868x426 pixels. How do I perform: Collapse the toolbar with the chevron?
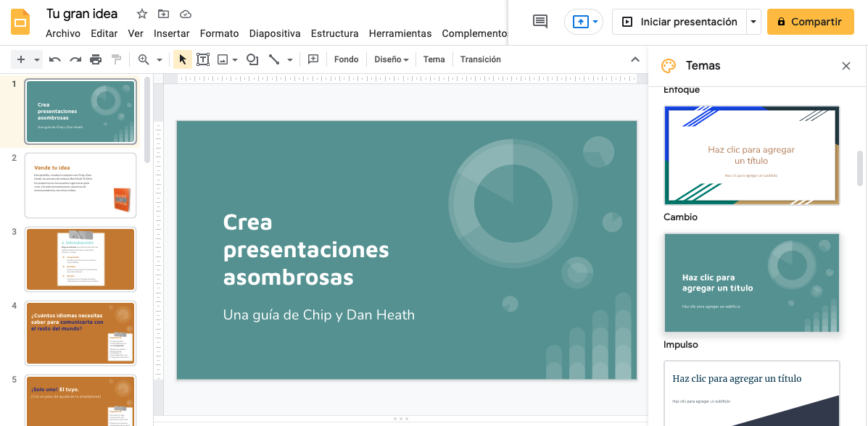(x=634, y=59)
